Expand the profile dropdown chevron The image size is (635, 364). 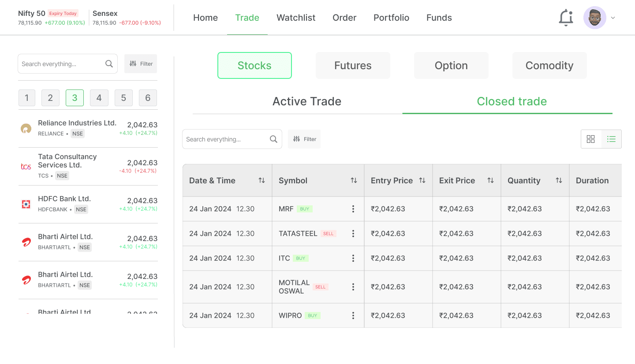click(x=613, y=18)
